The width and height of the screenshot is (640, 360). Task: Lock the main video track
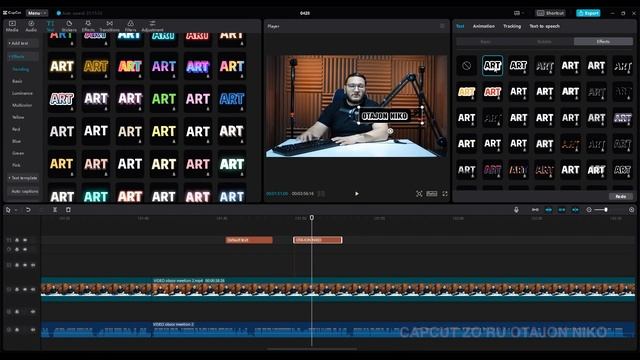pos(17,289)
